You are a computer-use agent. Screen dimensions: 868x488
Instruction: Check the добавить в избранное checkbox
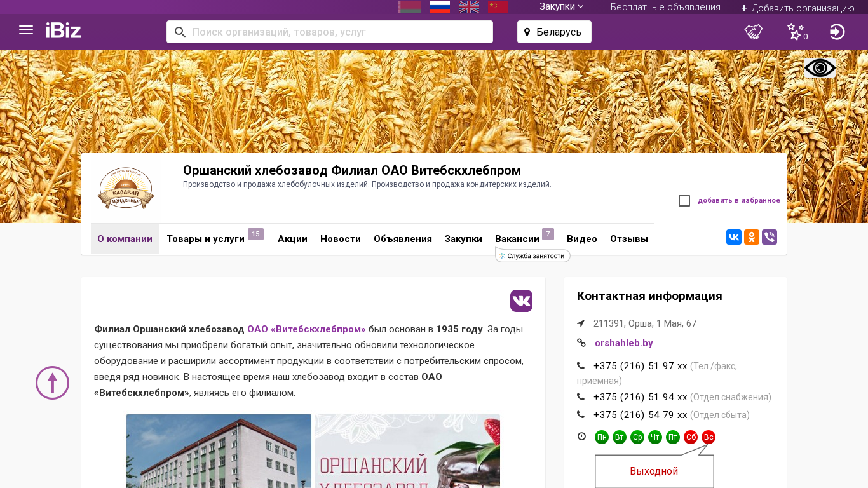(684, 201)
